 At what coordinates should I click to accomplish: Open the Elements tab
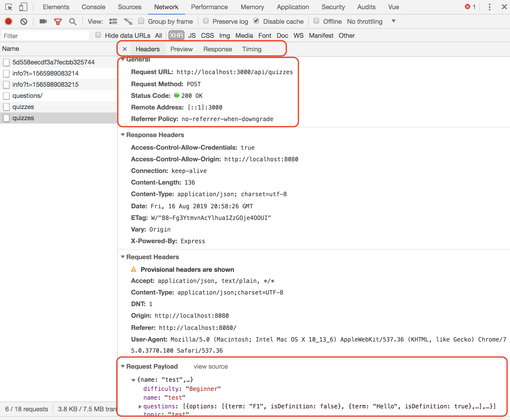click(56, 7)
